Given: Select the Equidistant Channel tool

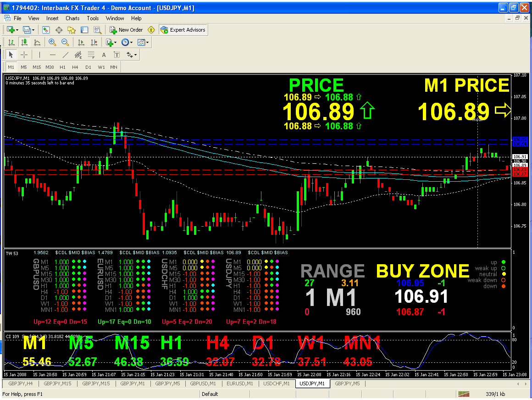Looking at the screenshot, I should pyautogui.click(x=78, y=55).
